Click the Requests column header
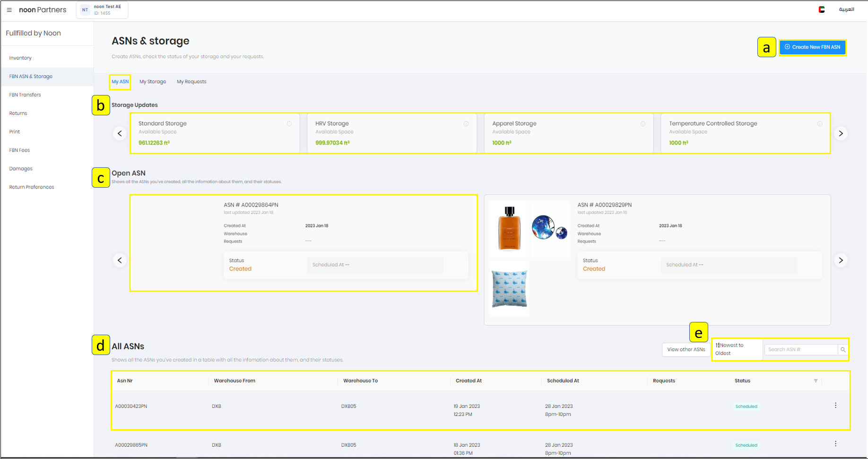This screenshot has height=459, width=868. [664, 381]
